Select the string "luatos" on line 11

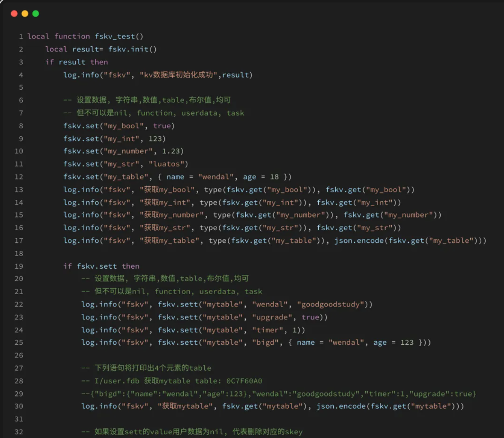coord(166,164)
